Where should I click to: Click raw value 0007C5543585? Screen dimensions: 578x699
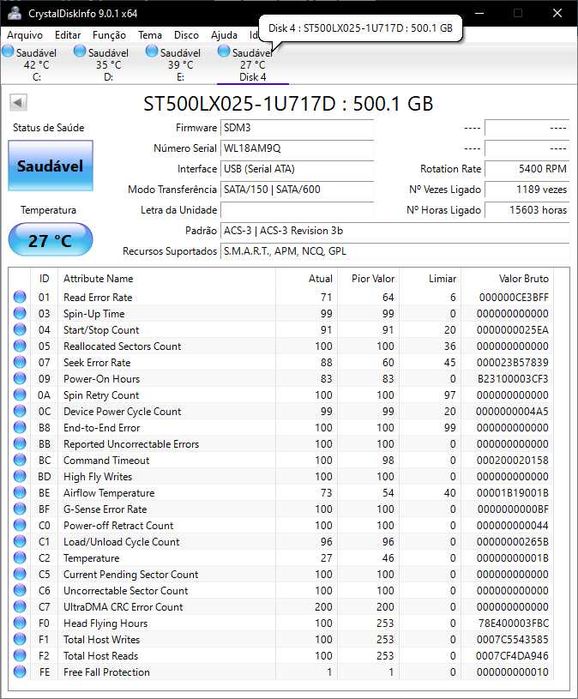click(x=512, y=639)
